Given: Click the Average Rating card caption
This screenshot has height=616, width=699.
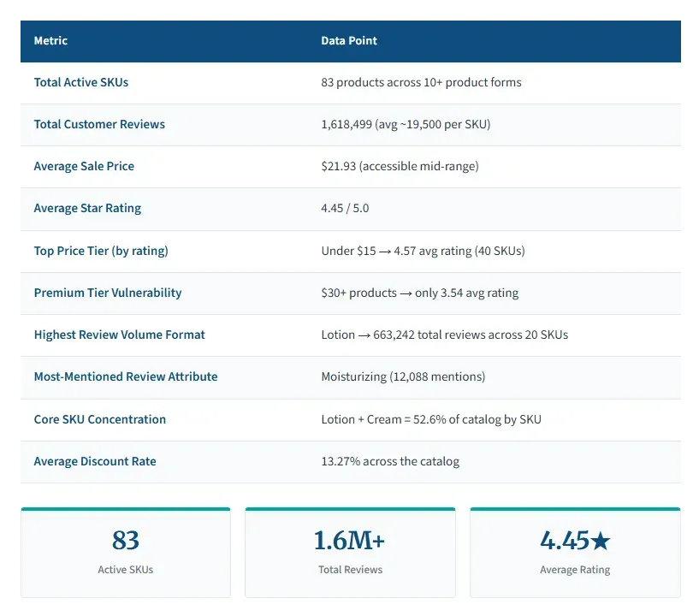Looking at the screenshot, I should click(x=575, y=570).
